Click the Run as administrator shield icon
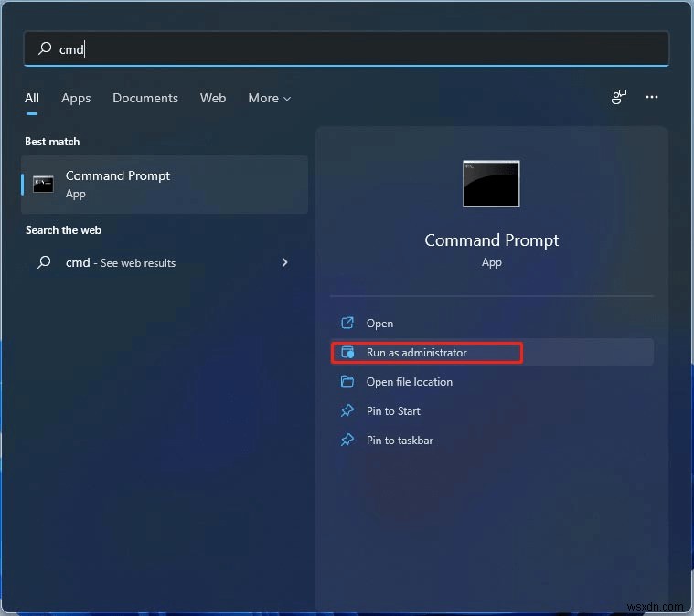The image size is (694, 616). pos(347,352)
